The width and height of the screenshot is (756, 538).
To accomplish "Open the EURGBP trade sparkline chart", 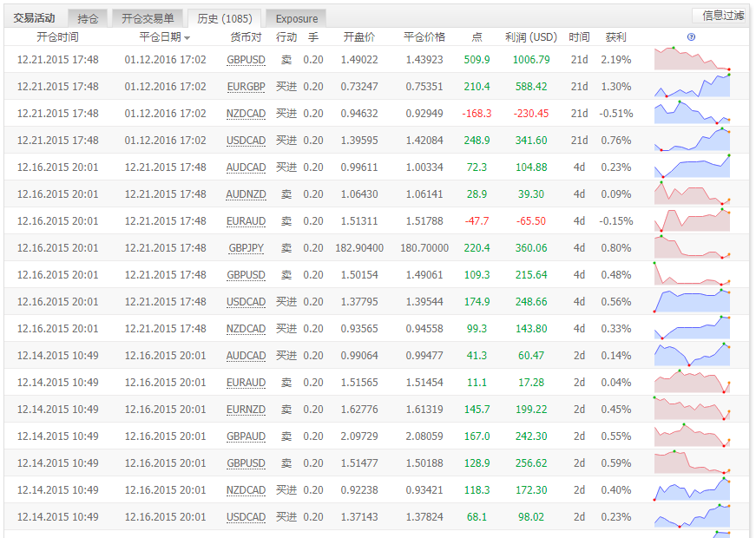I will (692, 86).
